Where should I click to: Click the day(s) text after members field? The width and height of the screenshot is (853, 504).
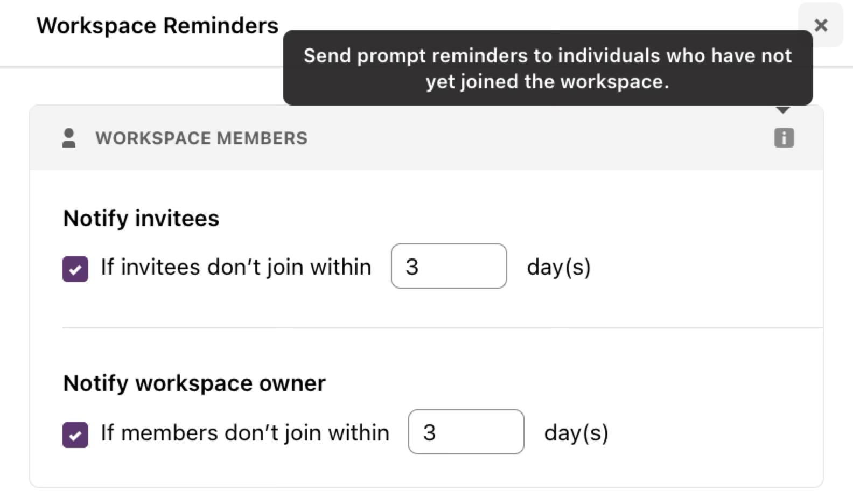click(576, 433)
